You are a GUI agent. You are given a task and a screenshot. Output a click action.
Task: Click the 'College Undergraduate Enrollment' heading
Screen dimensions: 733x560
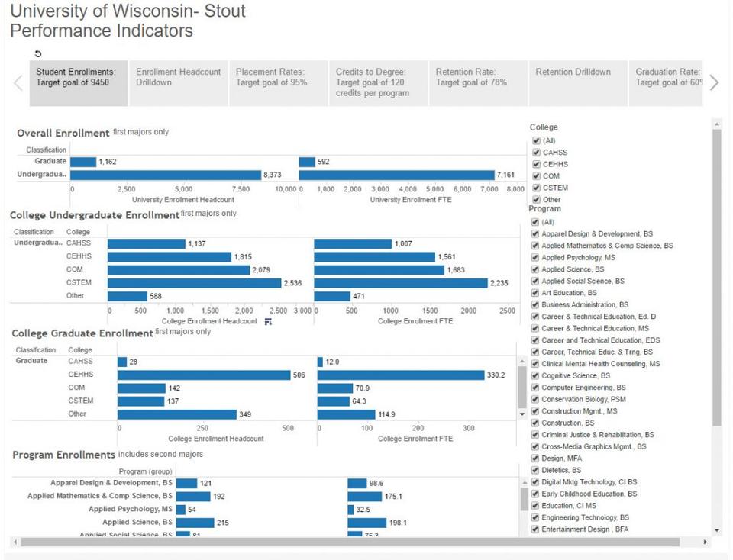(x=95, y=215)
